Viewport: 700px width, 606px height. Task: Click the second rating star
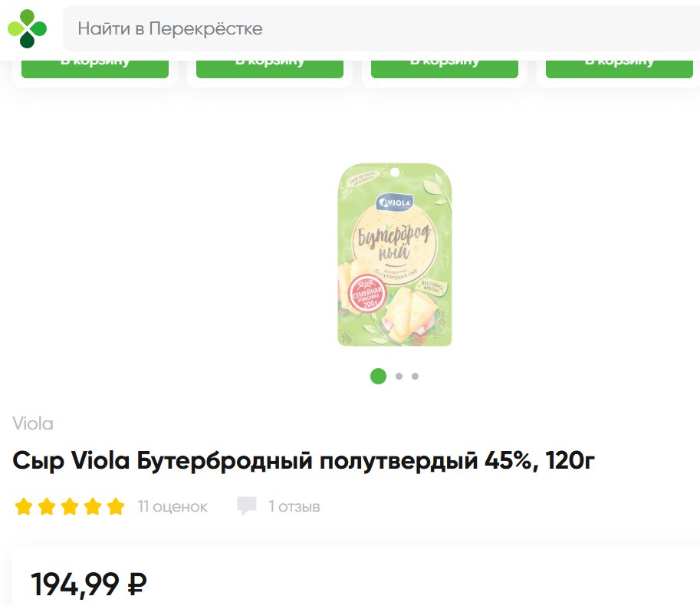coord(47,507)
